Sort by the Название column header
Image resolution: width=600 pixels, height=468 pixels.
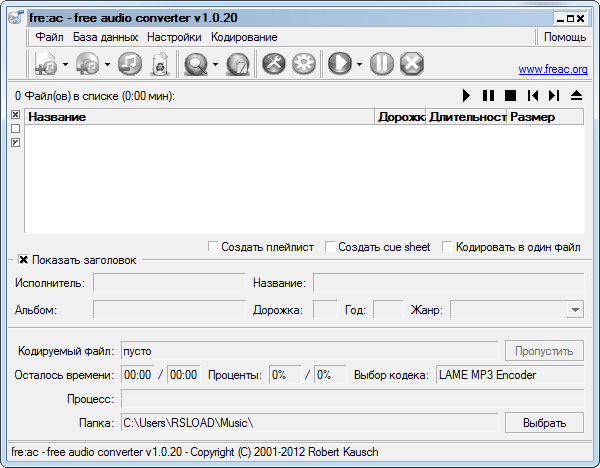199,117
